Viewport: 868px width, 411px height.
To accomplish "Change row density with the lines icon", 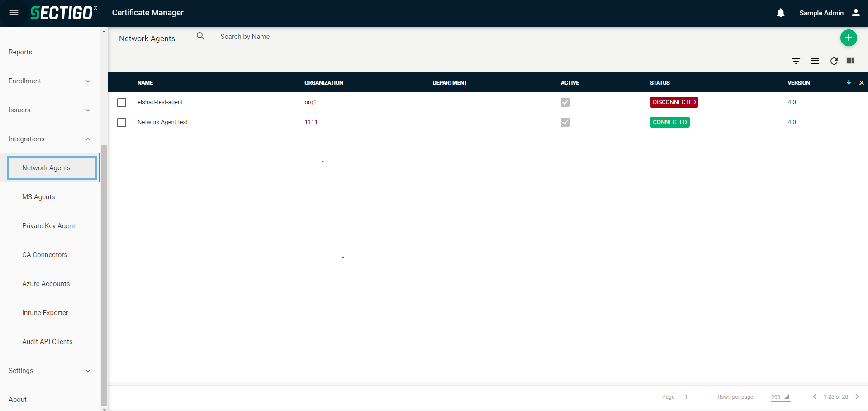I will [x=815, y=61].
